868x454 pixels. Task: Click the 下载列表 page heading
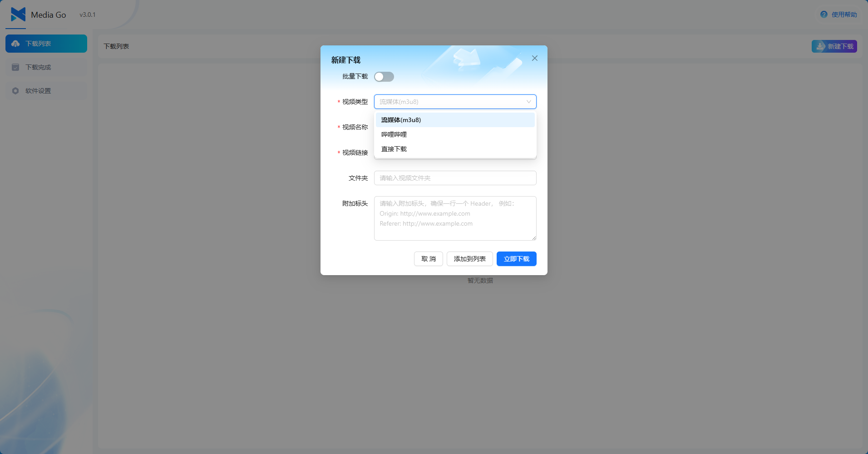116,46
